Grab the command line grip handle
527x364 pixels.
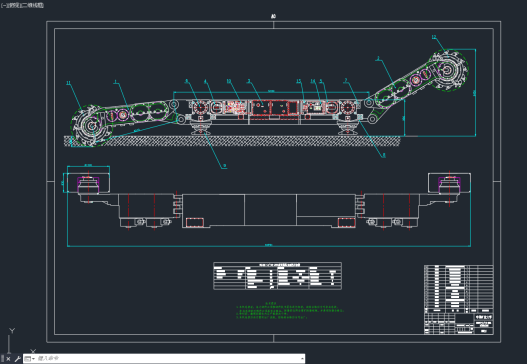click(3, 359)
